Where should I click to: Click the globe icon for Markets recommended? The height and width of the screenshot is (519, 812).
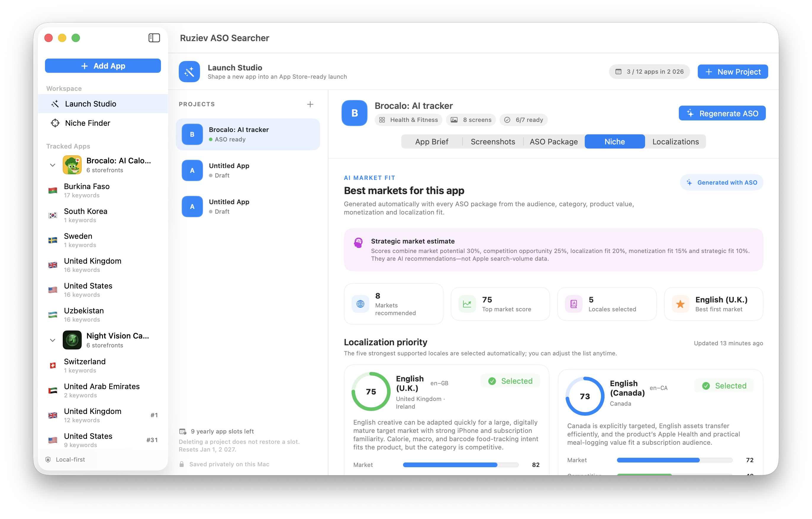click(360, 304)
